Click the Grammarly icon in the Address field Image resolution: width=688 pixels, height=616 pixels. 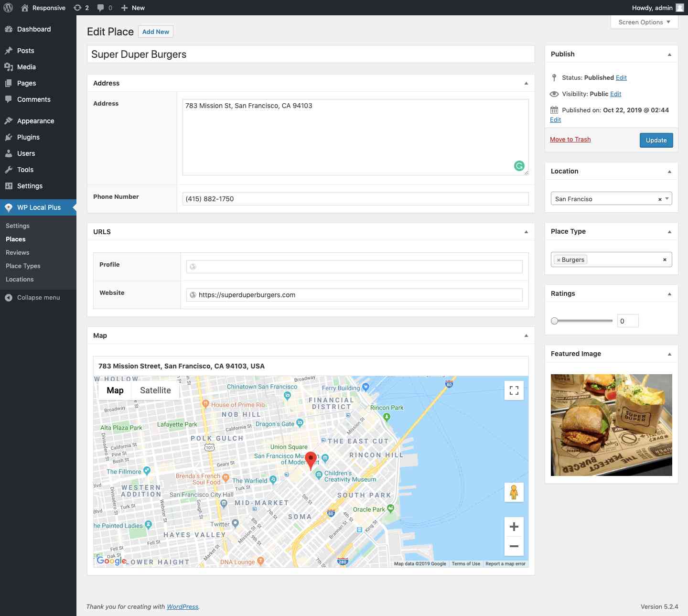[519, 165]
